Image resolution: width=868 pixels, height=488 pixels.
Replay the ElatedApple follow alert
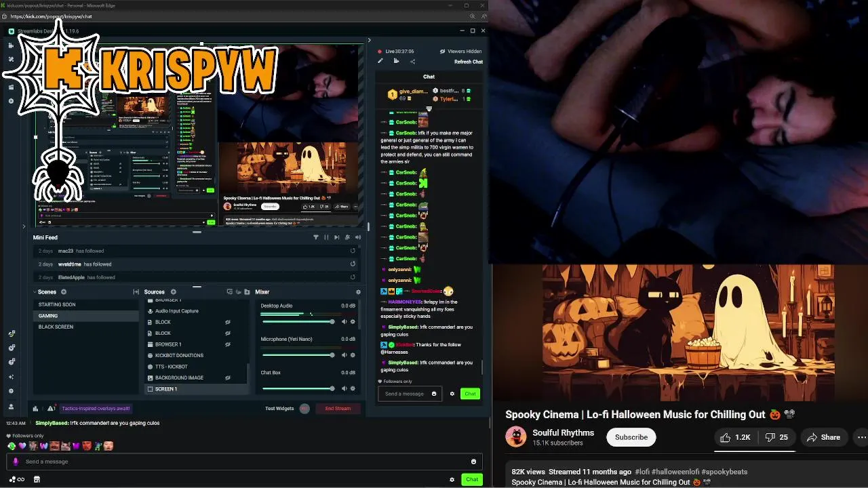(353, 277)
